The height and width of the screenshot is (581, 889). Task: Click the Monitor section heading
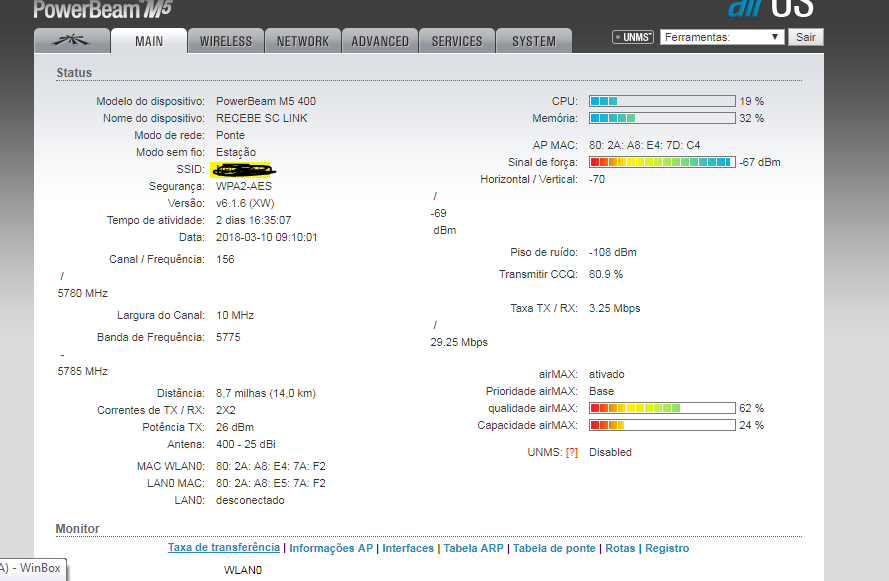click(78, 528)
